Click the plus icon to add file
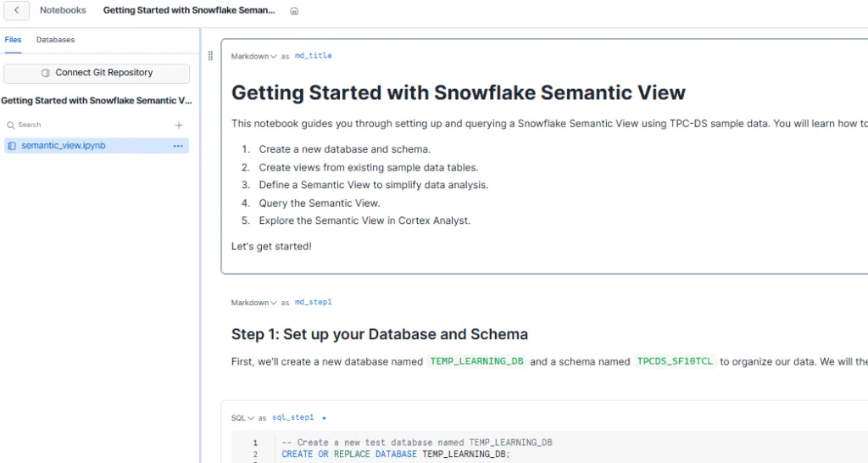The image size is (868, 463). click(179, 125)
